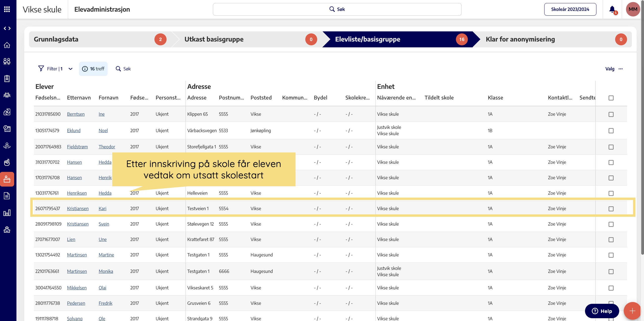
Task: Sort by the Etternavn column header
Action: pyautogui.click(x=79, y=98)
